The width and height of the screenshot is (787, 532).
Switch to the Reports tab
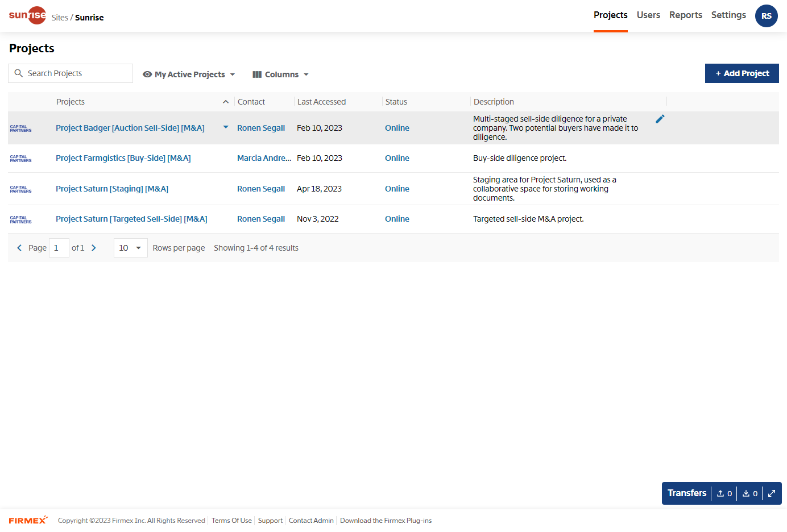(x=685, y=15)
